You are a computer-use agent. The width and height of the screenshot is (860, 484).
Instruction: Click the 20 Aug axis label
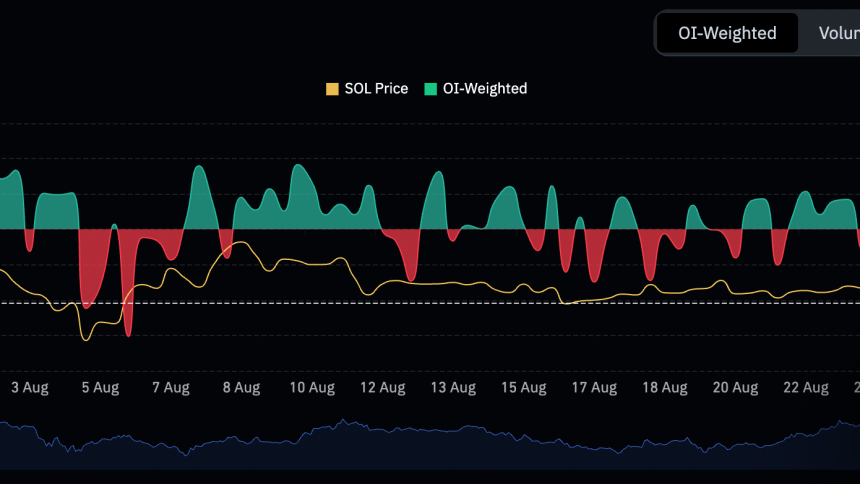tap(735, 387)
